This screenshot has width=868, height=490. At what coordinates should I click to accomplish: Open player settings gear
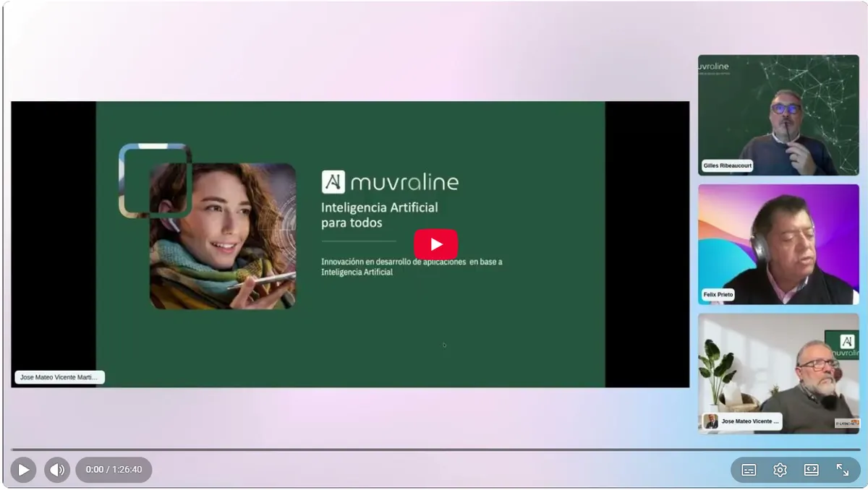780,470
